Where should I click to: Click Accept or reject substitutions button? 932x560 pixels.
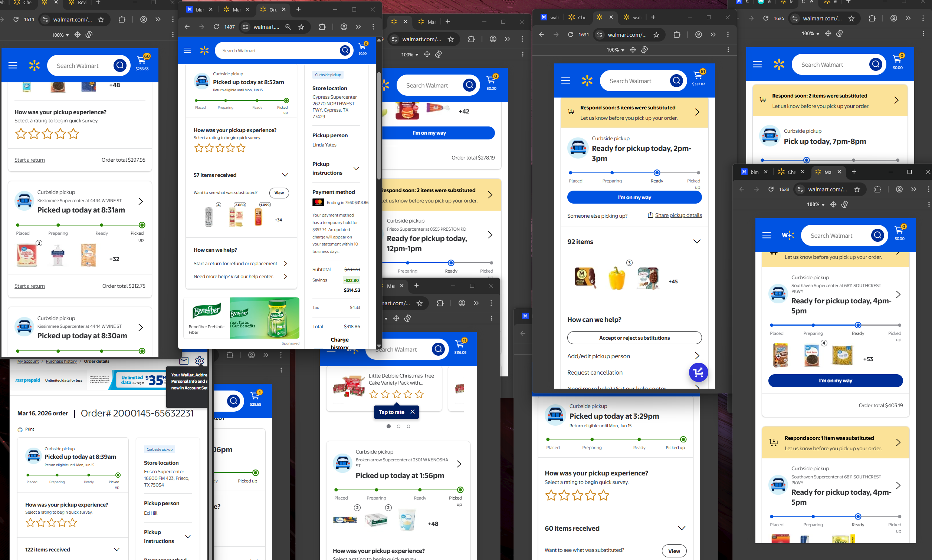(634, 338)
